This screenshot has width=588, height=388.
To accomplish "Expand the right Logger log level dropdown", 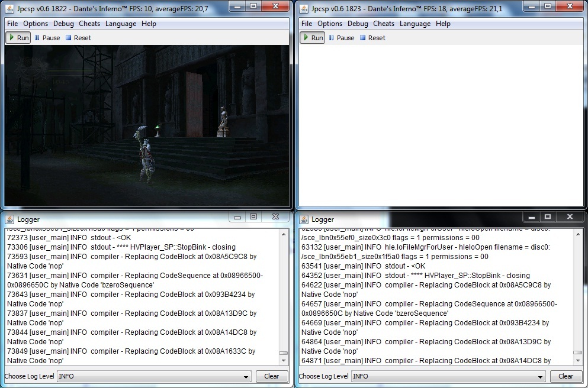I will [540, 376].
